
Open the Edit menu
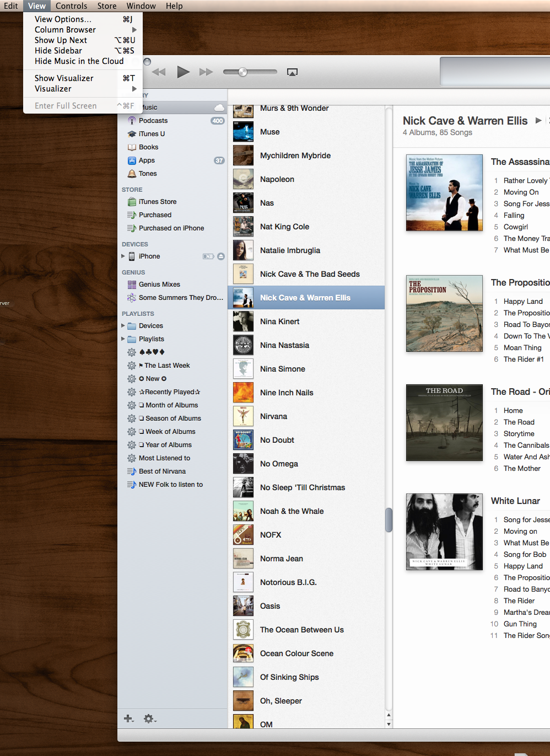click(x=11, y=6)
